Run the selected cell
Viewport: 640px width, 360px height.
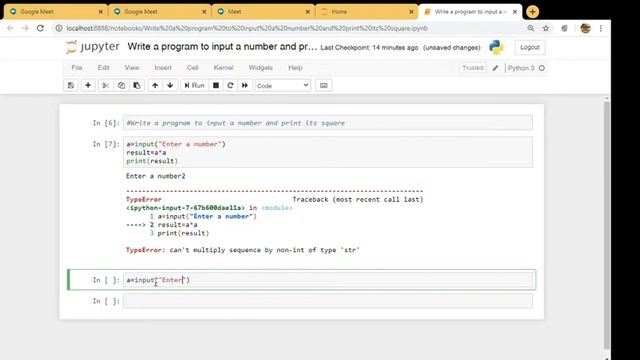pos(194,85)
